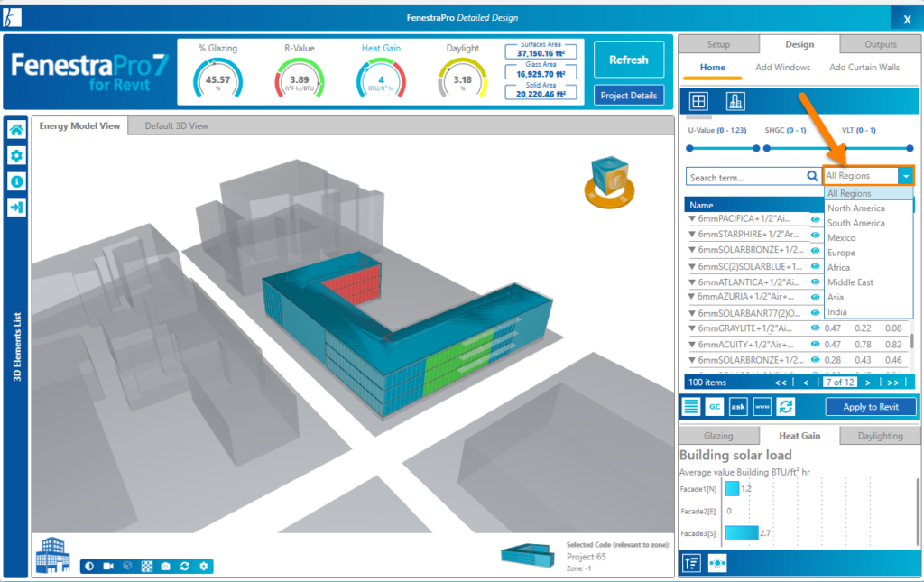
Task: Click the building icon in Design panel
Action: click(x=735, y=101)
